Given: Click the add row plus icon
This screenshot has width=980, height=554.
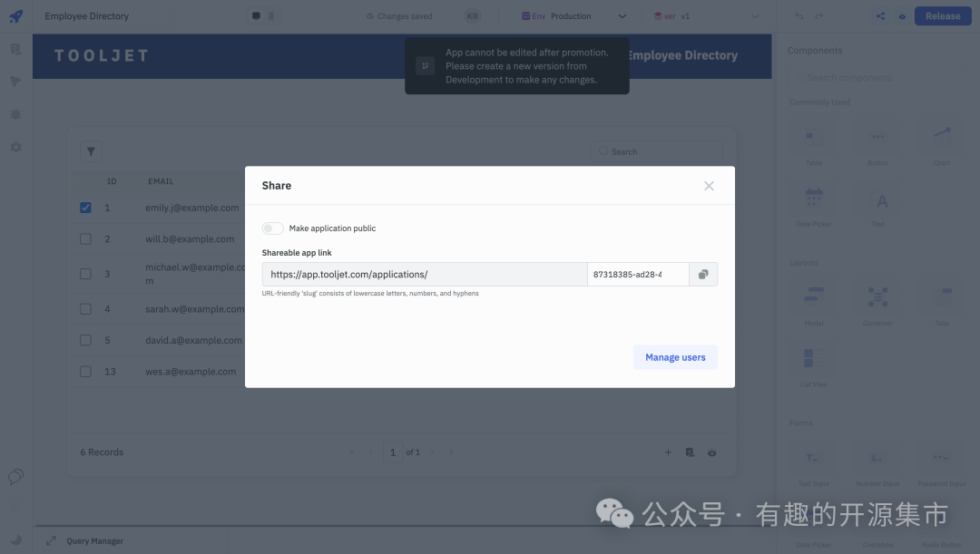Looking at the screenshot, I should pos(668,452).
